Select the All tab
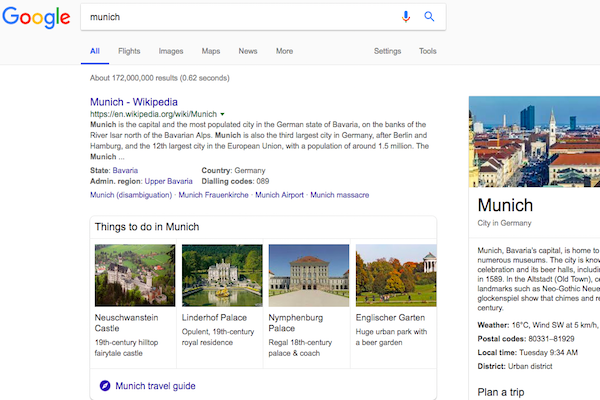Viewport: 600px width, 400px height. (95, 51)
